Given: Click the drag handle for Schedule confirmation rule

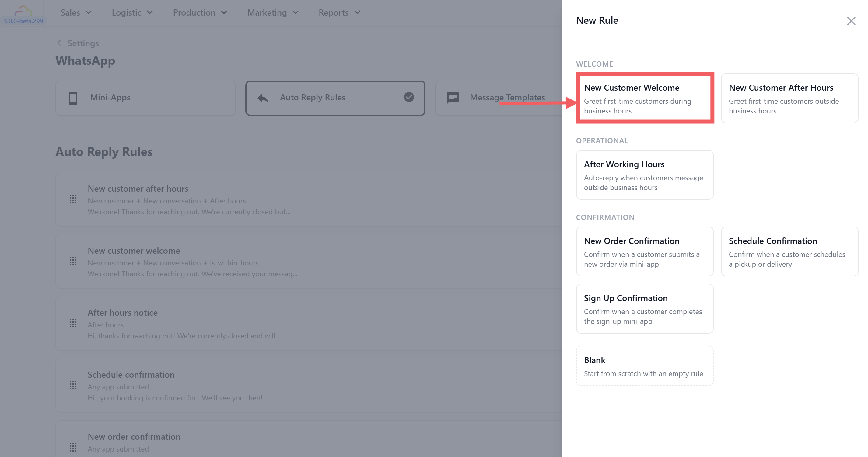Looking at the screenshot, I should pyautogui.click(x=73, y=385).
